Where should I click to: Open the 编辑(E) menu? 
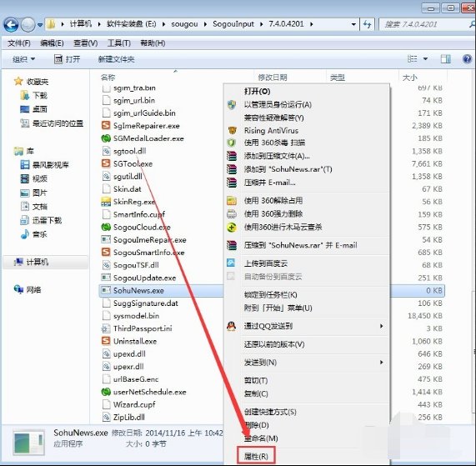[52, 43]
